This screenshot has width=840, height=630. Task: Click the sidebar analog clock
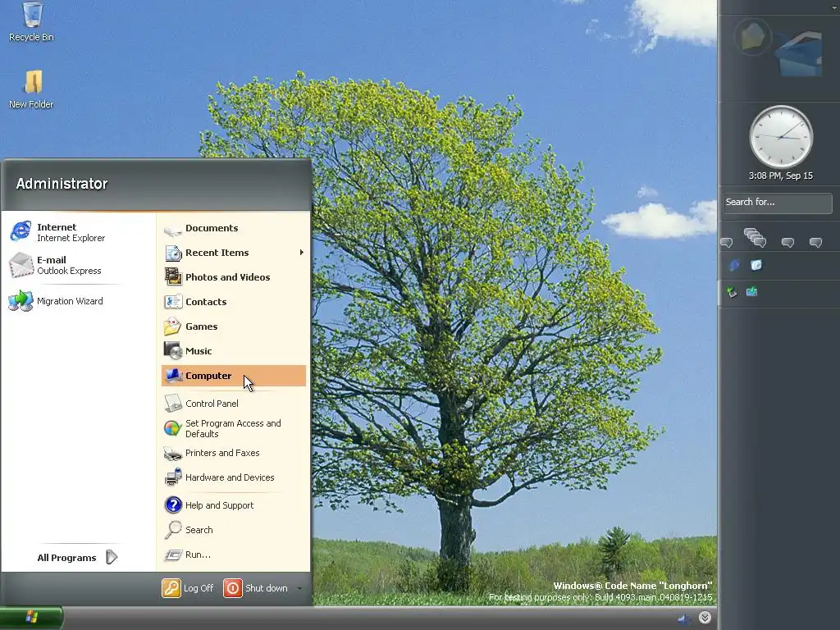tap(781, 137)
